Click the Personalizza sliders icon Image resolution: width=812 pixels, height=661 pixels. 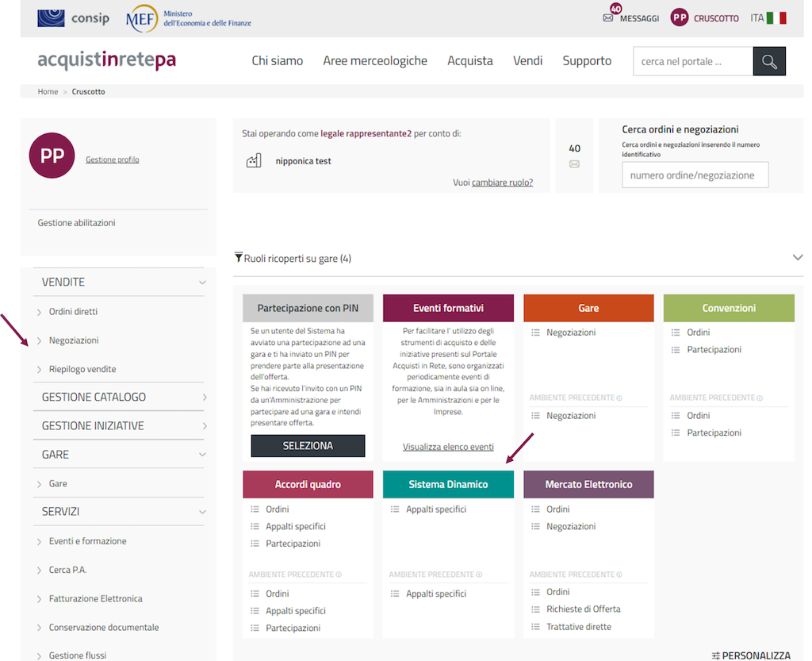[716, 655]
